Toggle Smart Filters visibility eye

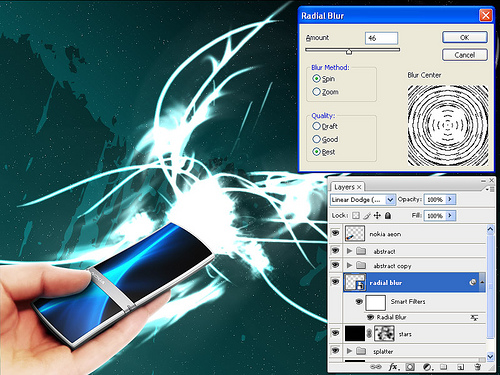click(x=359, y=302)
